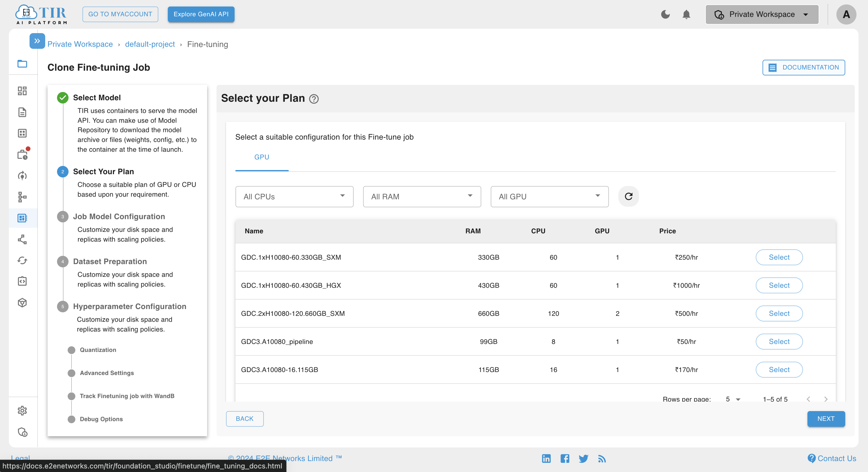Image resolution: width=868 pixels, height=472 pixels.
Task: Open RSS feed icon in footer
Action: [602, 458]
